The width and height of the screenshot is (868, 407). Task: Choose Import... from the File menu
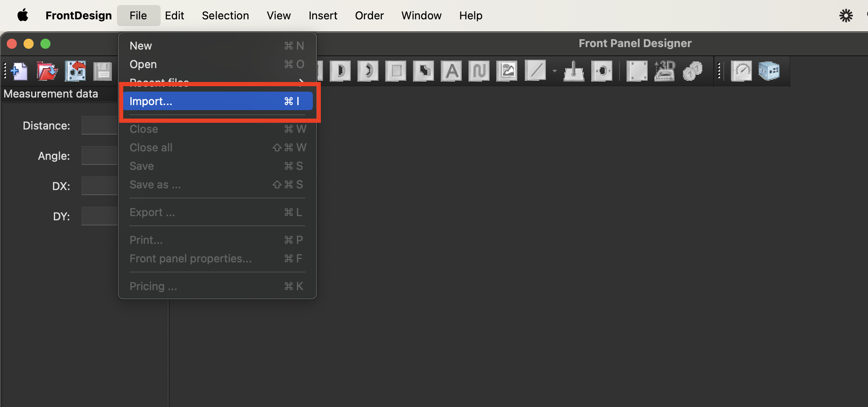(218, 101)
